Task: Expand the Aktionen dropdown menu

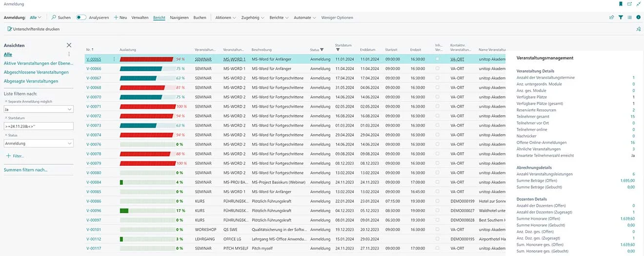Action: coord(226,18)
